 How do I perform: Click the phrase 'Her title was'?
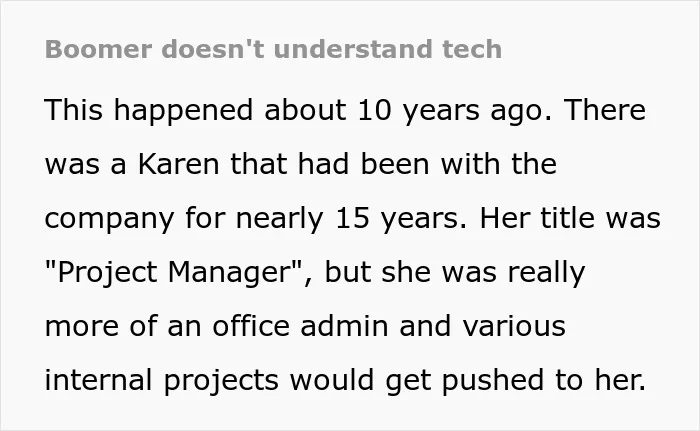coord(570,218)
